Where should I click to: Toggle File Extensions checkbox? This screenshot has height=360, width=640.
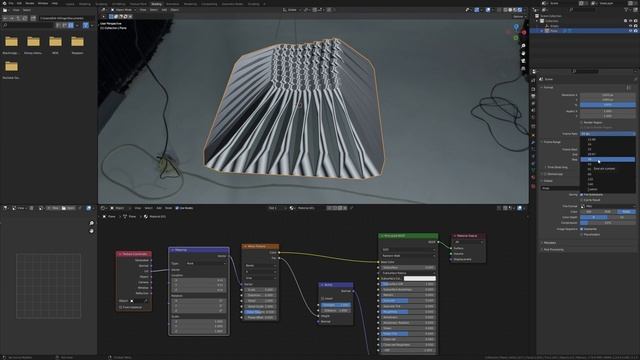coord(581,195)
